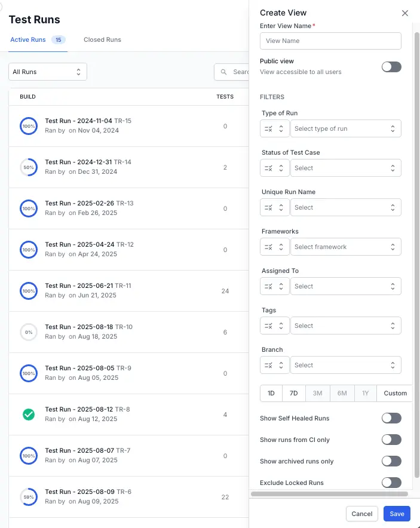Screen dimensions: 420x528
Task: Open the operator selector for Type of Run
Action: (x=274, y=128)
